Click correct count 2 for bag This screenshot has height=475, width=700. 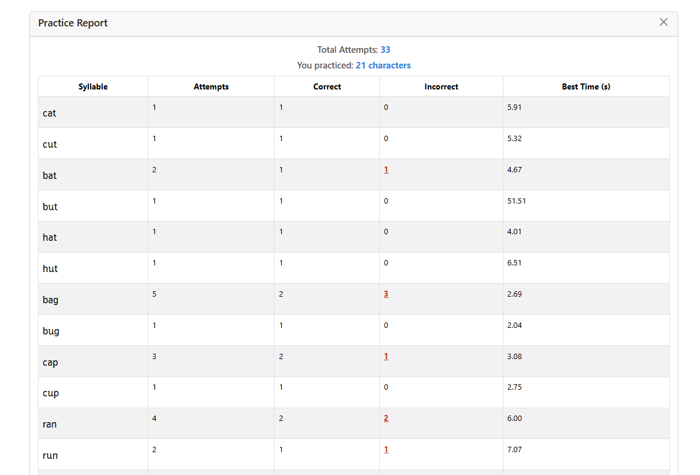pos(281,294)
